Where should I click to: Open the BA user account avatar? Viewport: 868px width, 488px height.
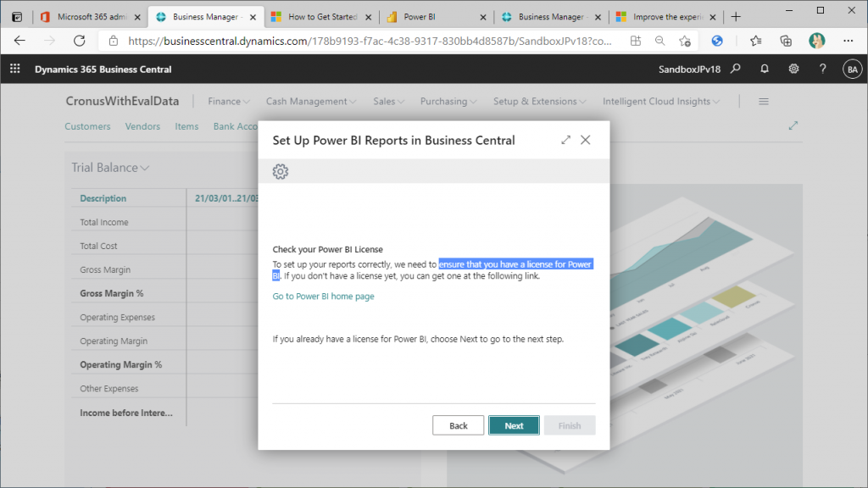[853, 69]
